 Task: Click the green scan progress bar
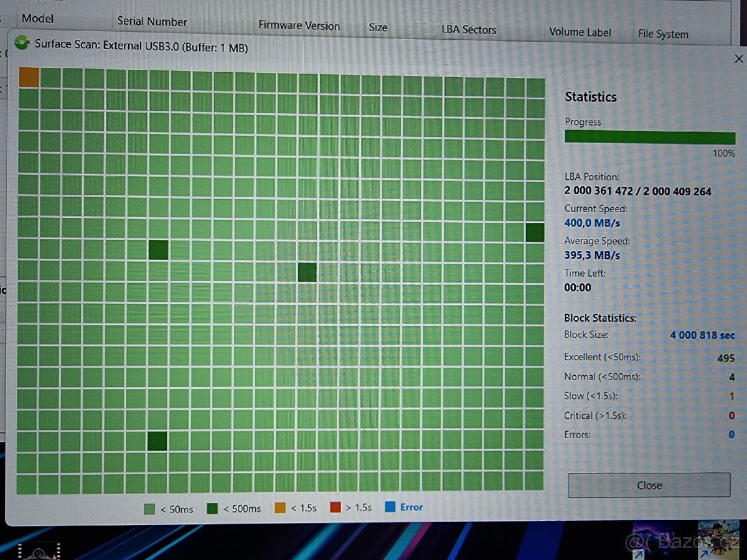tap(650, 137)
